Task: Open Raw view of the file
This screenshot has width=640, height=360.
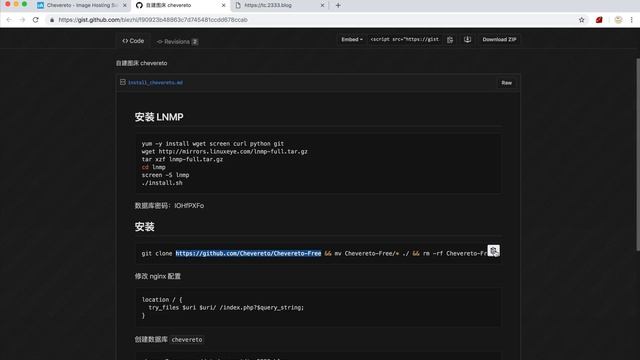Action: pyautogui.click(x=506, y=83)
